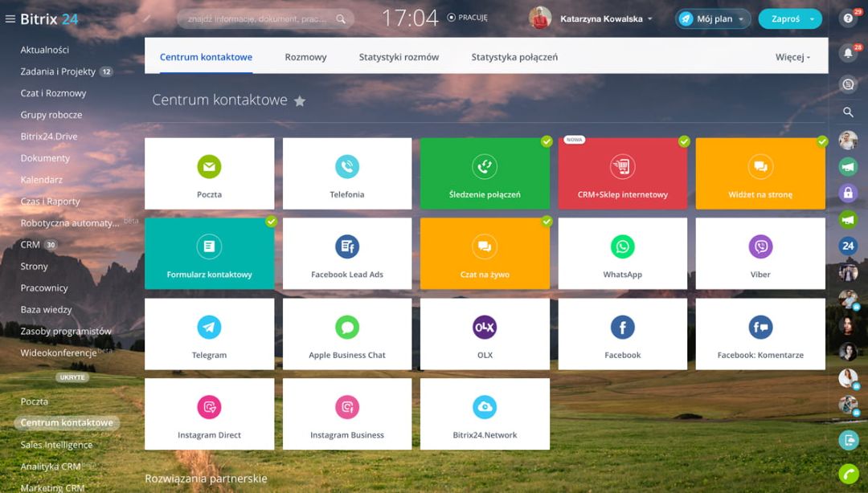Open Katarzyna Kowalska's profile photo
Screen dimensions: 868x493
540,18
